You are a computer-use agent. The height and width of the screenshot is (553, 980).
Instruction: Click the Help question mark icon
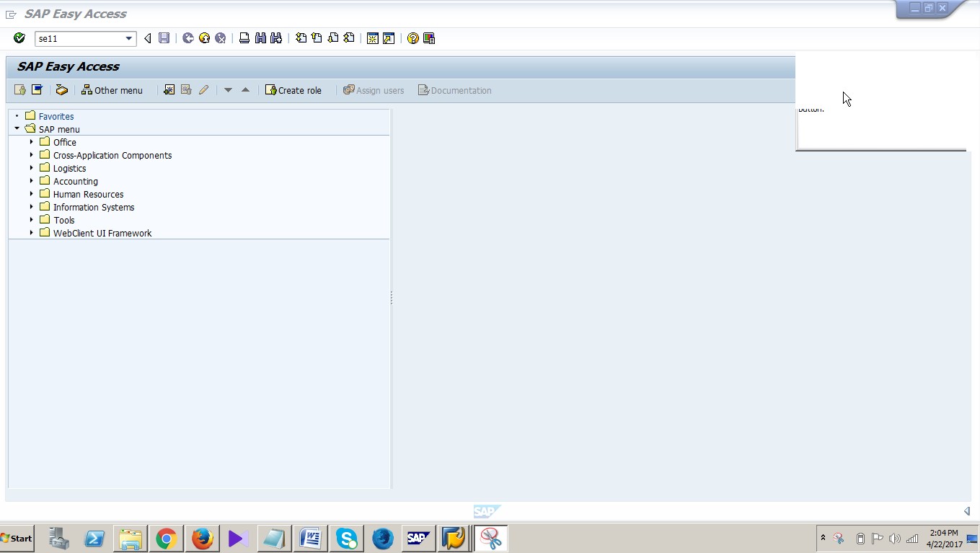[x=412, y=38]
